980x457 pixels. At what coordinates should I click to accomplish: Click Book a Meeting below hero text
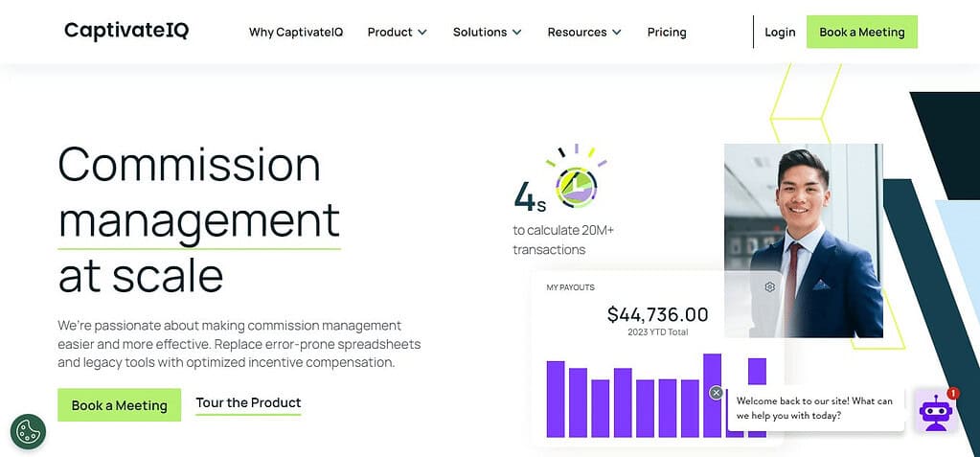120,405
